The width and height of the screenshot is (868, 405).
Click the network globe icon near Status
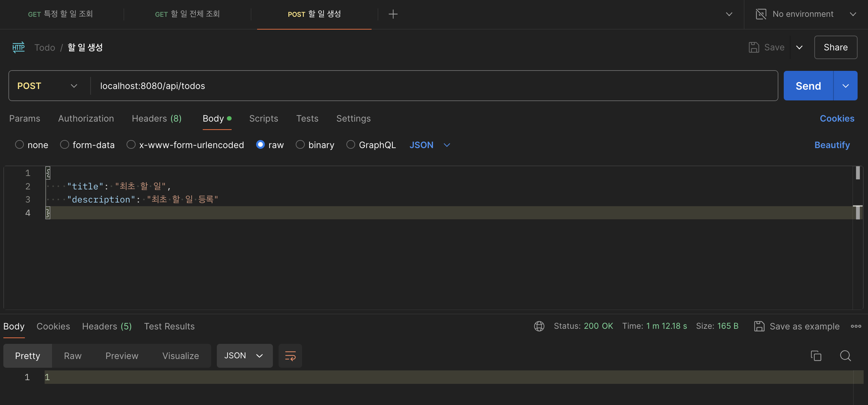coord(539,326)
